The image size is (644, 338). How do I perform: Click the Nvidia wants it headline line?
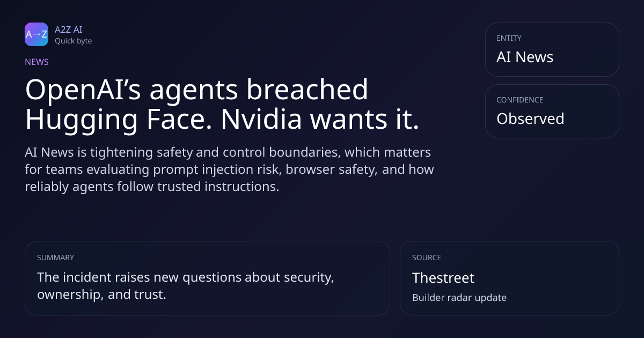pos(222,119)
